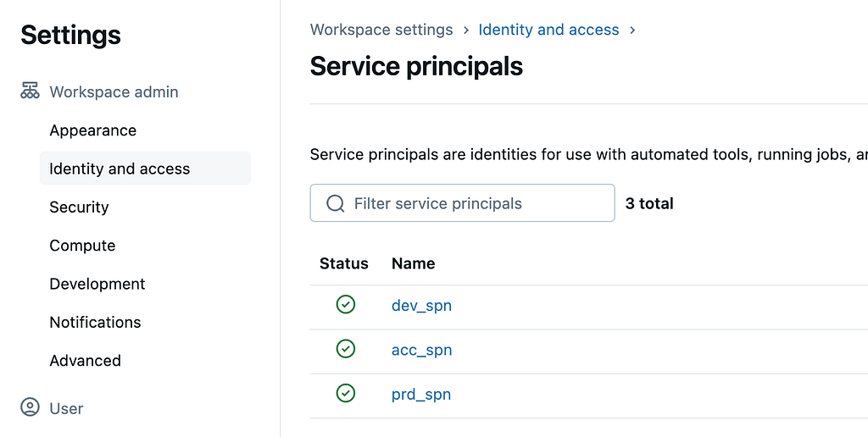868x437 pixels.
Task: Select the User settings group
Action: [66, 408]
